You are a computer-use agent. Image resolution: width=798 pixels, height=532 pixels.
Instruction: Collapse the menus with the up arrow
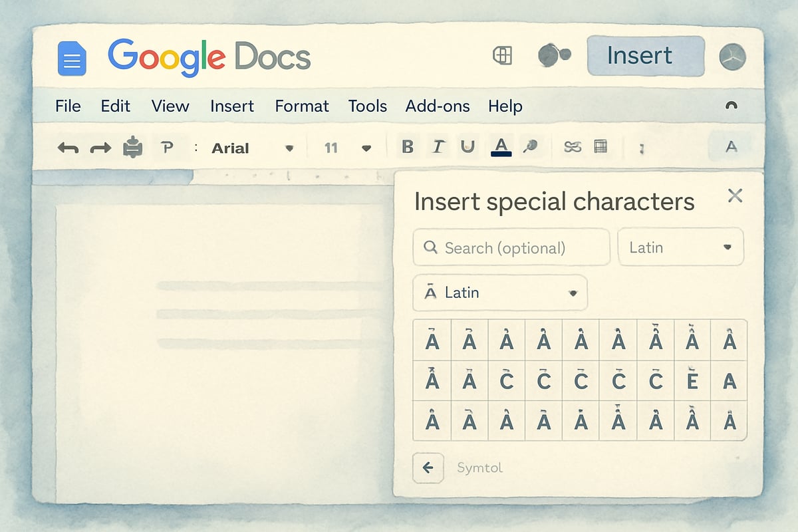click(x=731, y=106)
